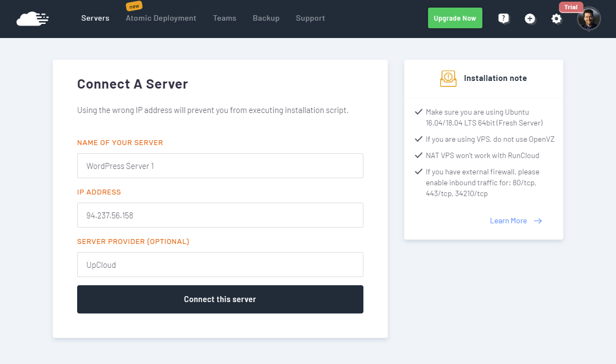Screen dimensions: 616x364
Task: Click the checkmark beside the NAT VPS note
Action: click(x=418, y=155)
